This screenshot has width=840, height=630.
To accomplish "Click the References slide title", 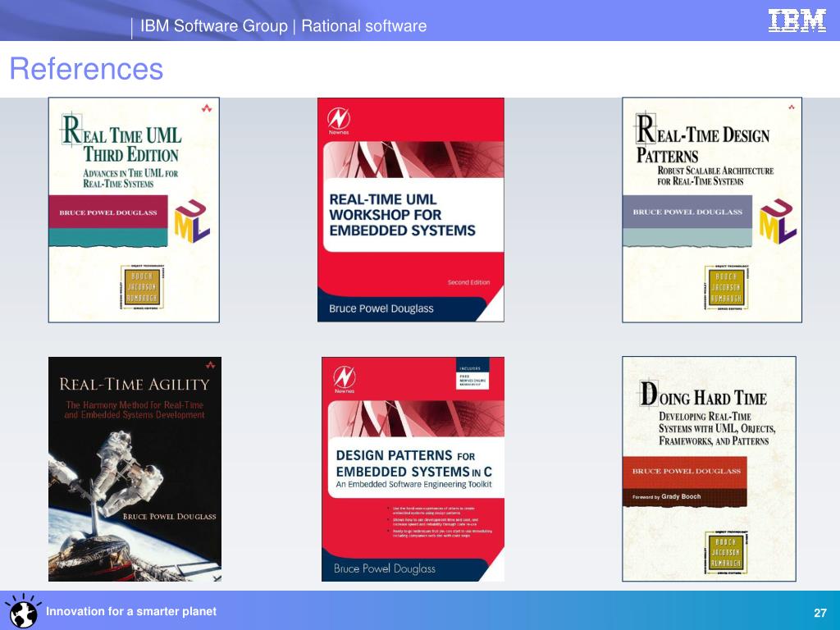I will click(86, 69).
